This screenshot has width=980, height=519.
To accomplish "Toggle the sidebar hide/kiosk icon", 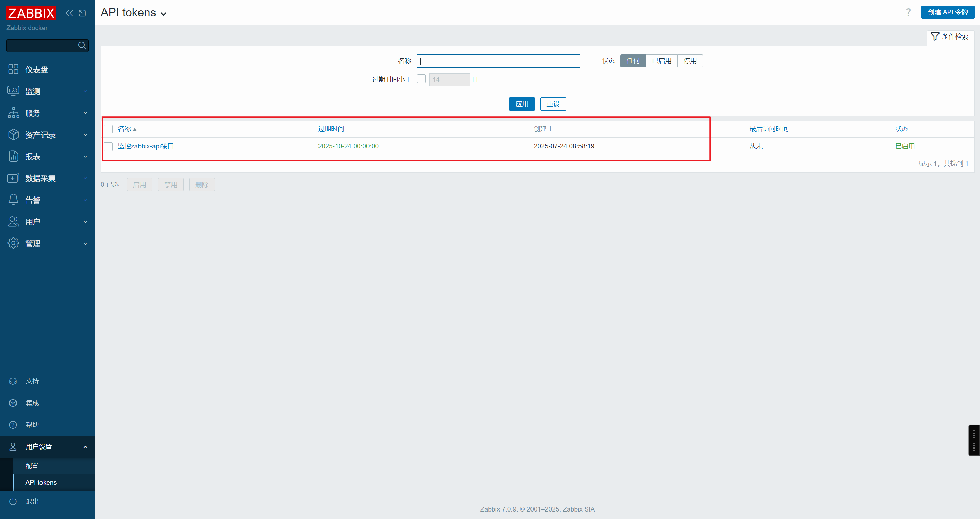I will coord(82,13).
